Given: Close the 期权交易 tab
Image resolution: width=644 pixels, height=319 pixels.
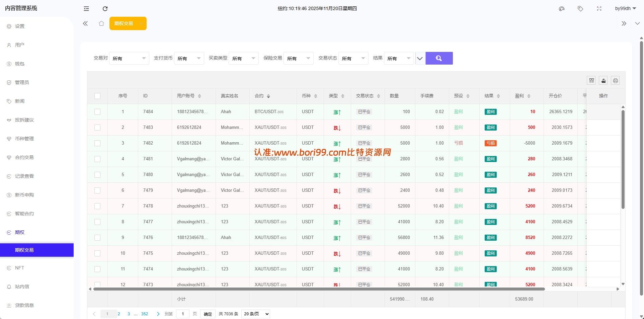Looking at the screenshot, I should [x=141, y=23].
